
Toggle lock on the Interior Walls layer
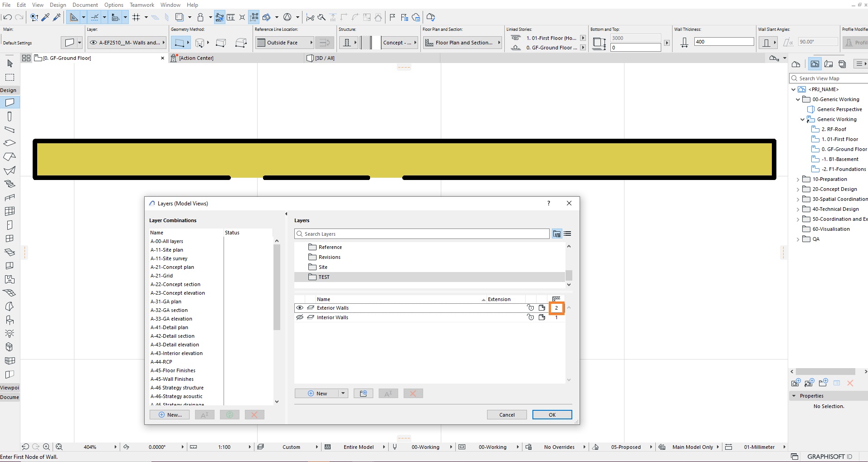(531, 317)
